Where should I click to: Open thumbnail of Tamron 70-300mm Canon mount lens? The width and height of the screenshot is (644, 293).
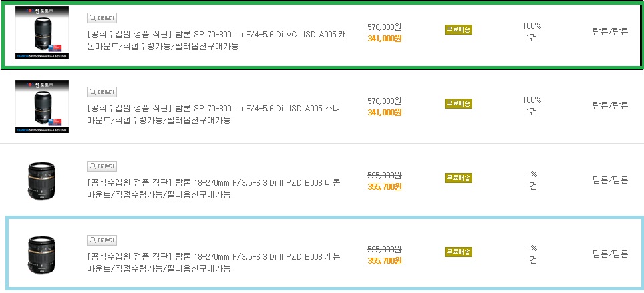pos(42,33)
